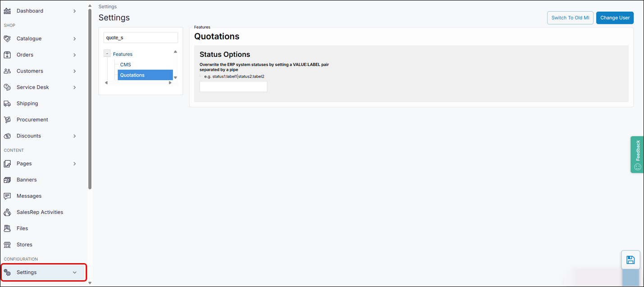Viewport: 644px width, 287px height.
Task: Click the Orders icon
Action: coord(8,55)
